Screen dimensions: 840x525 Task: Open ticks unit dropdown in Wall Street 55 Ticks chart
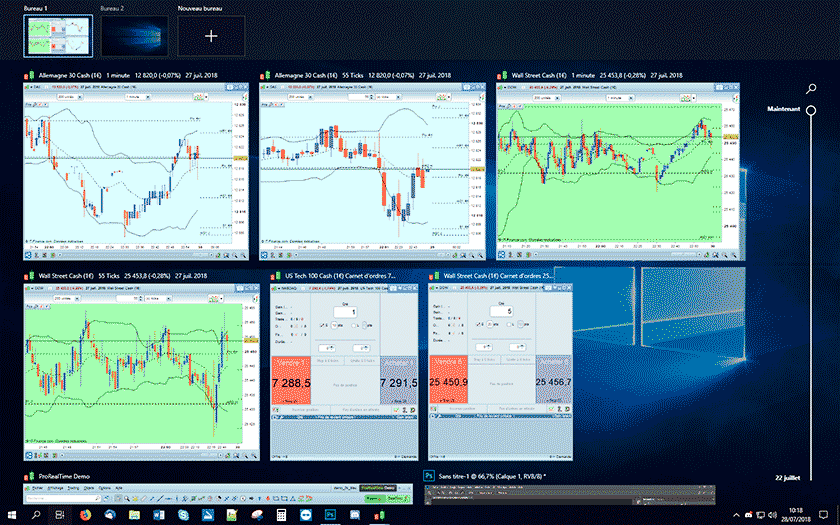coord(160,298)
